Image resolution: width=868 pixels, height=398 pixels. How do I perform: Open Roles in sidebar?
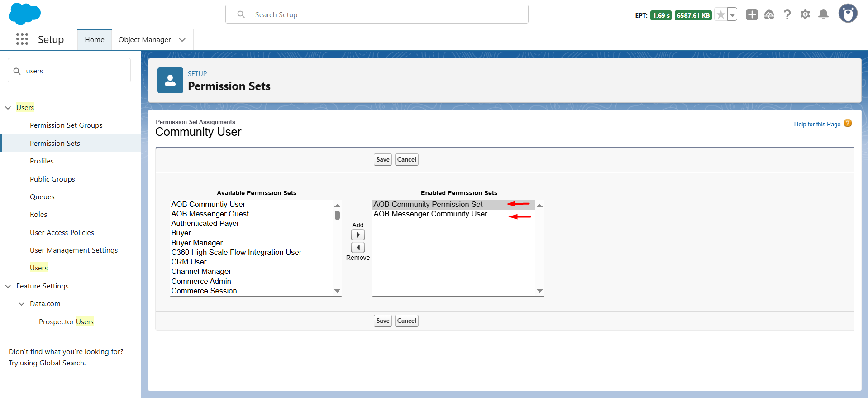(38, 215)
